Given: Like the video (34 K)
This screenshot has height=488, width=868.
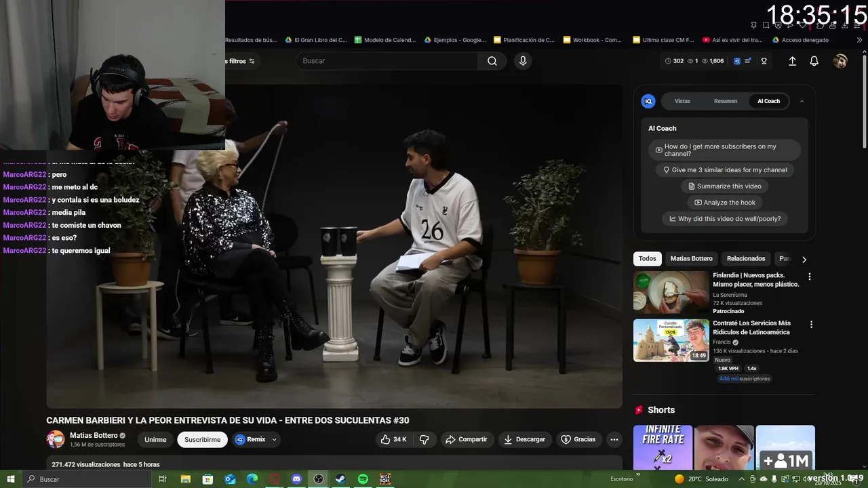Looking at the screenshot, I should (393, 439).
